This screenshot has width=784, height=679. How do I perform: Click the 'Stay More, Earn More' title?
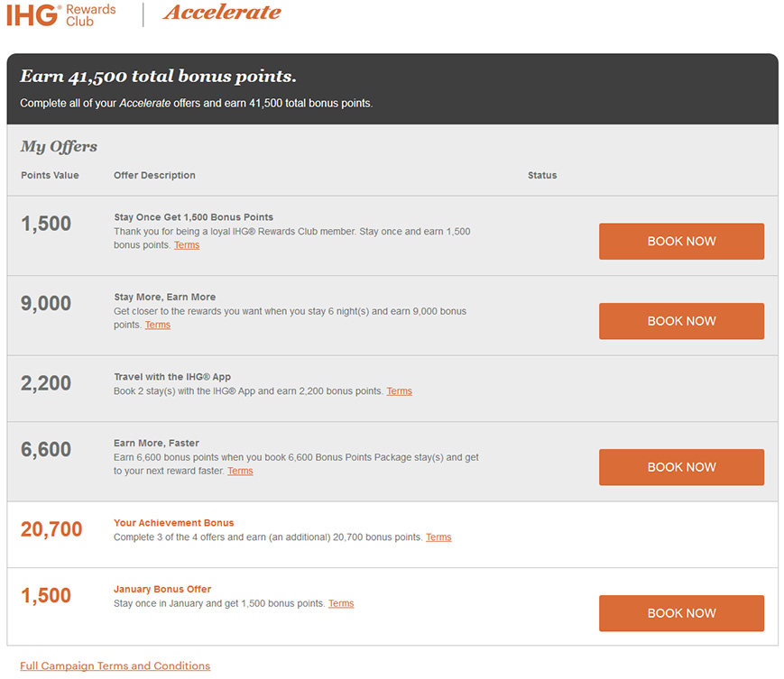click(x=164, y=298)
